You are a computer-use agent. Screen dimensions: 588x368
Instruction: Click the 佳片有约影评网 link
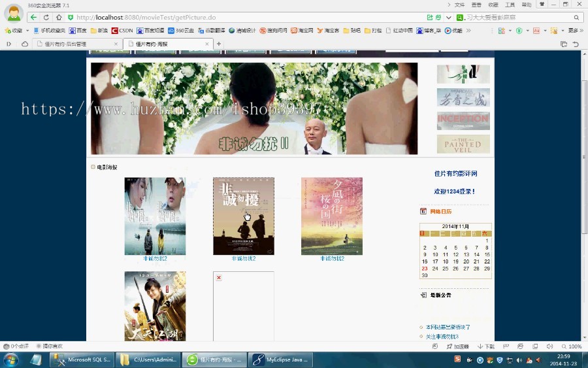point(455,173)
